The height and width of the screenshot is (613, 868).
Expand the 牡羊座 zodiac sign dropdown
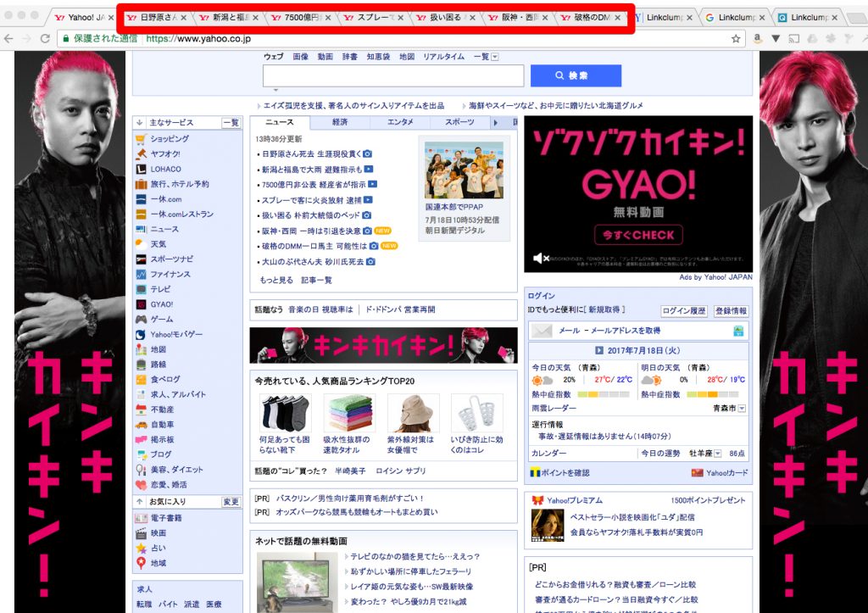[x=717, y=454]
